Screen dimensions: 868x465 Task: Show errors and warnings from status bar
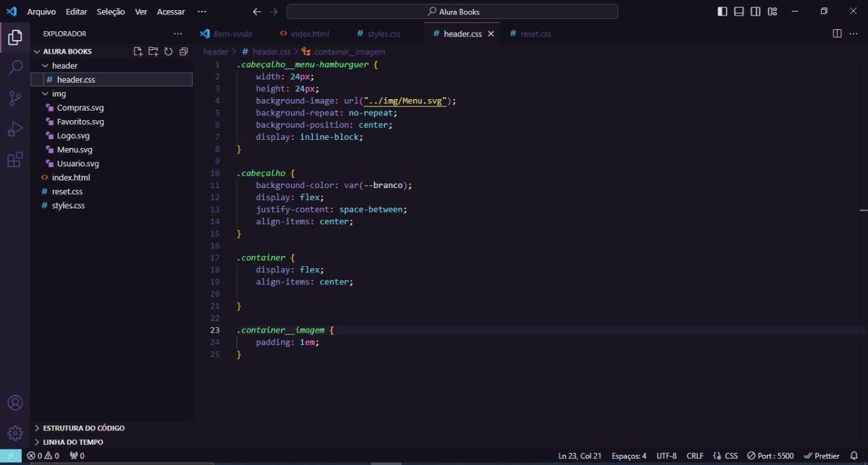[x=43, y=456]
